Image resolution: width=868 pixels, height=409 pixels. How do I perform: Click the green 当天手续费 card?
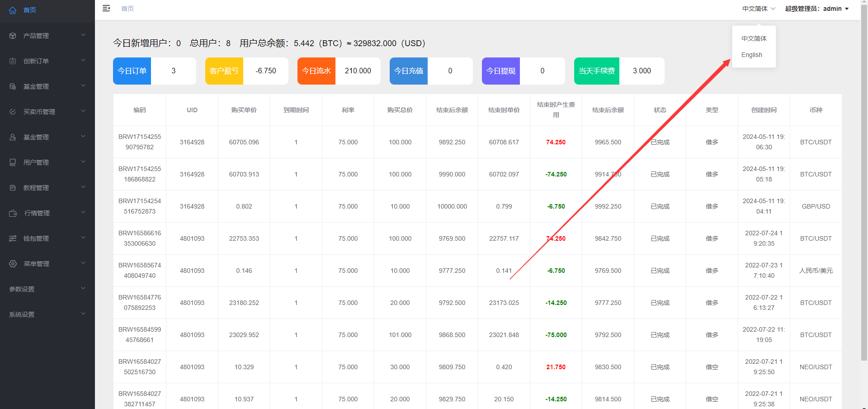click(x=596, y=71)
